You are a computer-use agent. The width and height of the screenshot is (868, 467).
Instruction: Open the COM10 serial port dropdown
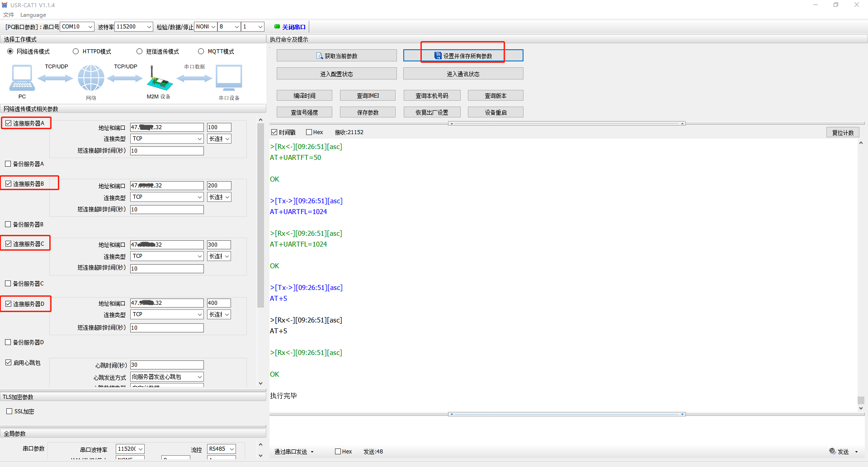(x=77, y=27)
